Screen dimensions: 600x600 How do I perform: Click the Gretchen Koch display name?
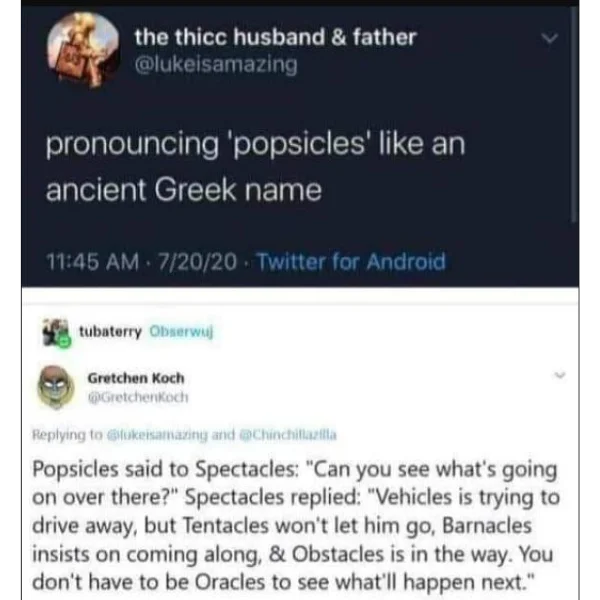(x=136, y=378)
